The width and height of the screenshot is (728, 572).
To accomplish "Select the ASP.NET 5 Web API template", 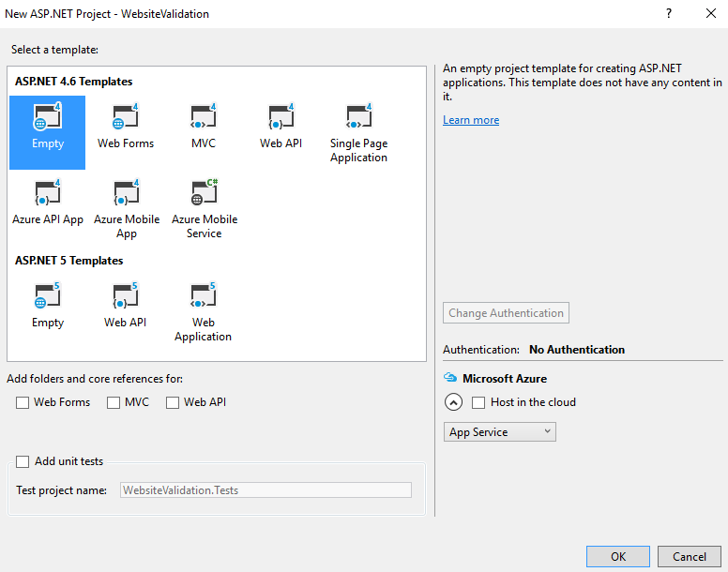I will pos(126,298).
